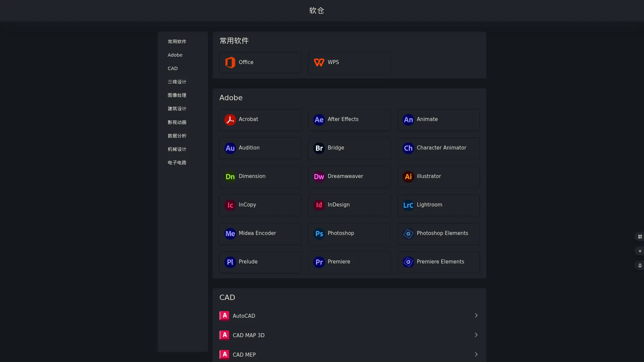Click the CAD MAP 3D text
Image resolution: width=644 pixels, height=362 pixels.
[249, 336]
